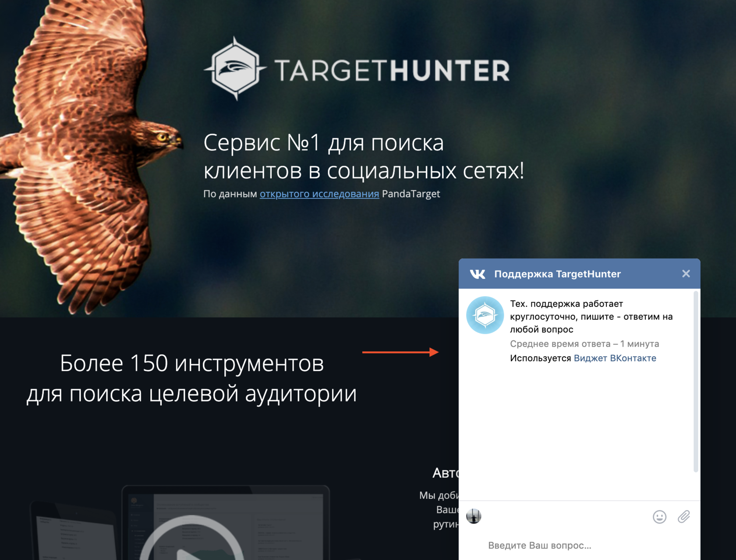Click the PandaTarget text

(411, 194)
